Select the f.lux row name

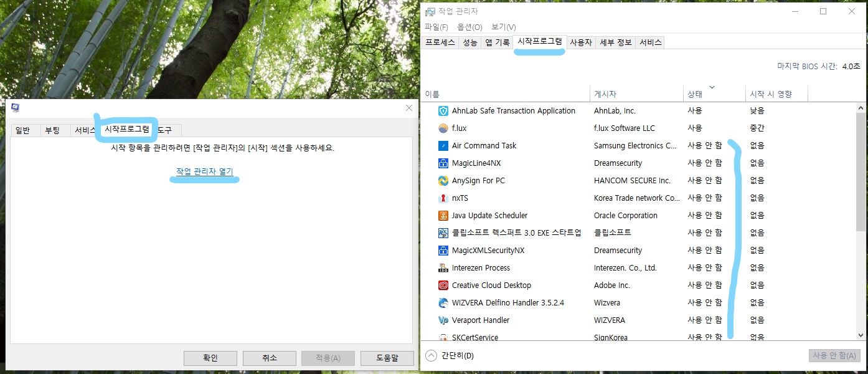coord(459,128)
